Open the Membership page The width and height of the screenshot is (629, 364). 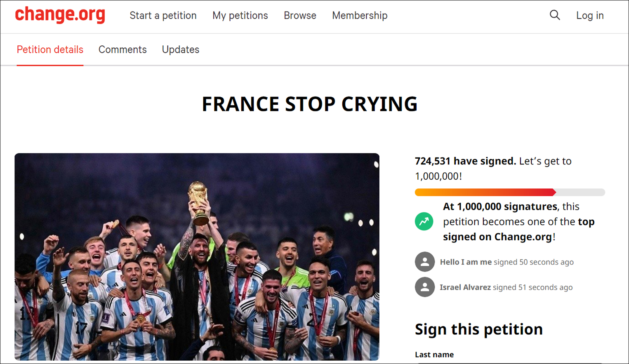tap(359, 16)
